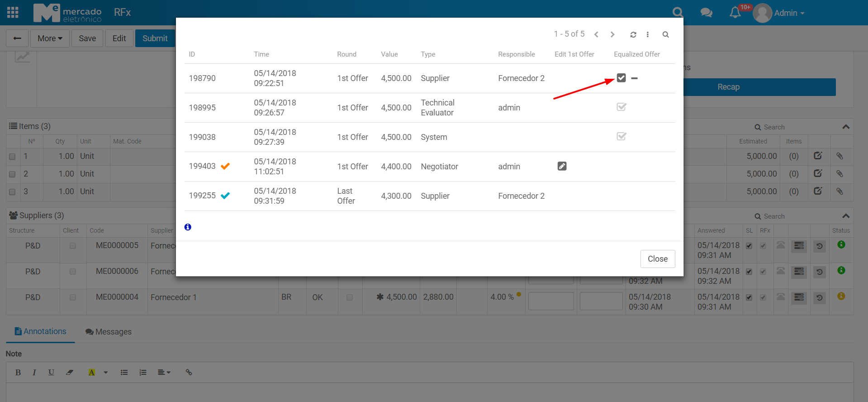This screenshot has width=868, height=402.
Task: Click the minus icon beside equalized offer checkbox
Action: 635,78
